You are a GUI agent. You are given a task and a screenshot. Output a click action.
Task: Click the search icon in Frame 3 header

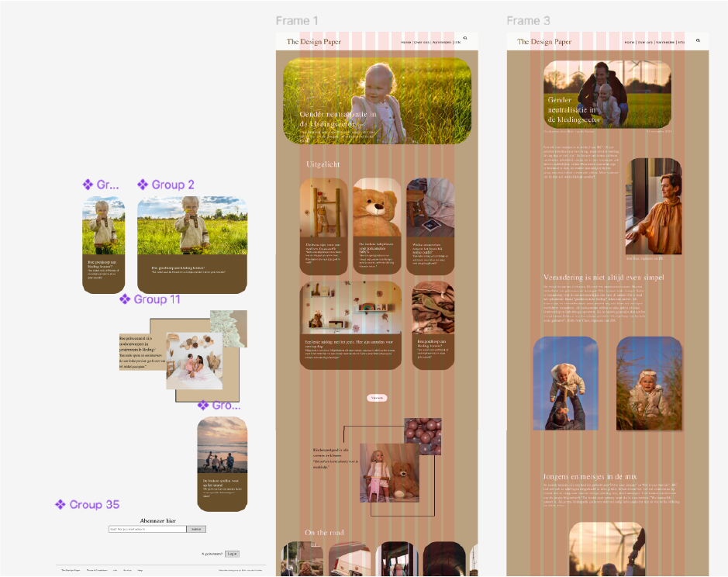click(698, 40)
